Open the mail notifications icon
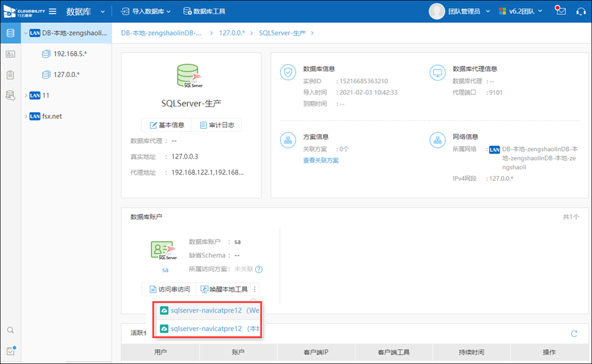 [560, 11]
